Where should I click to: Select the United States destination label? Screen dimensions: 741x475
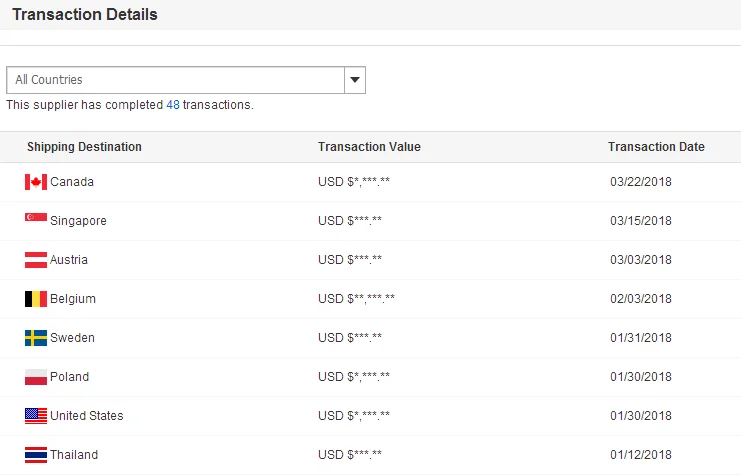(x=87, y=416)
